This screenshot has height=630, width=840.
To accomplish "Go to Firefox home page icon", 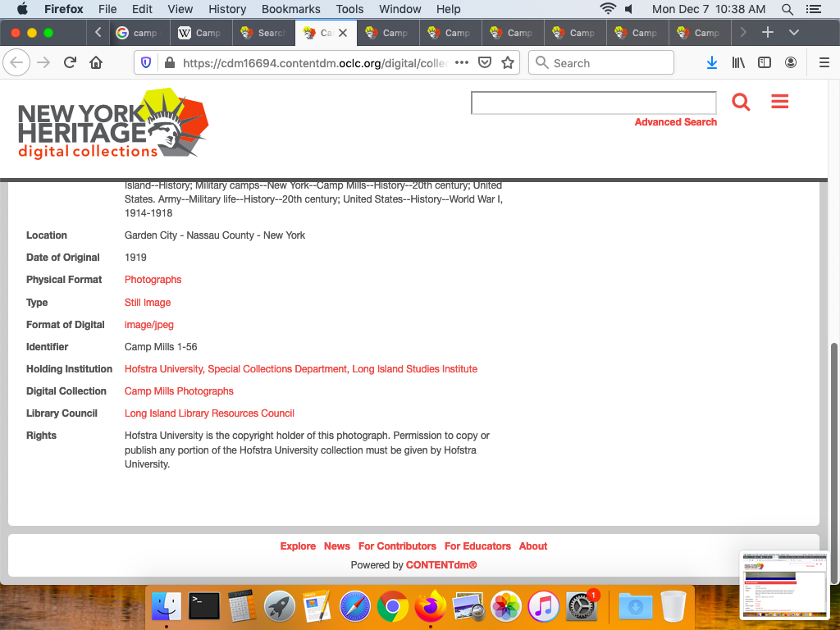I will point(96,63).
